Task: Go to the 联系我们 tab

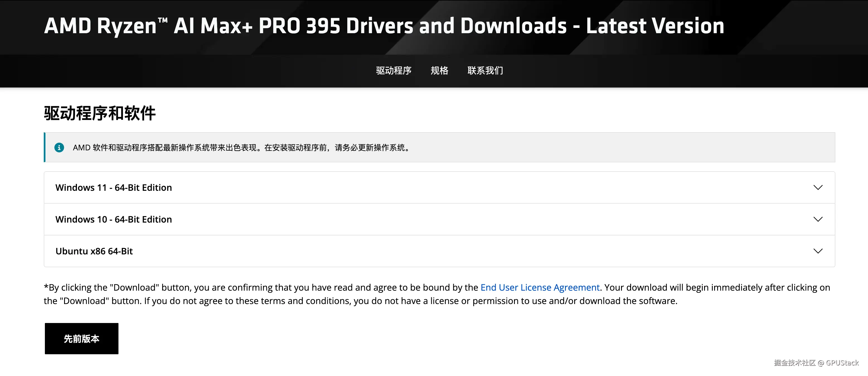Action: 485,71
